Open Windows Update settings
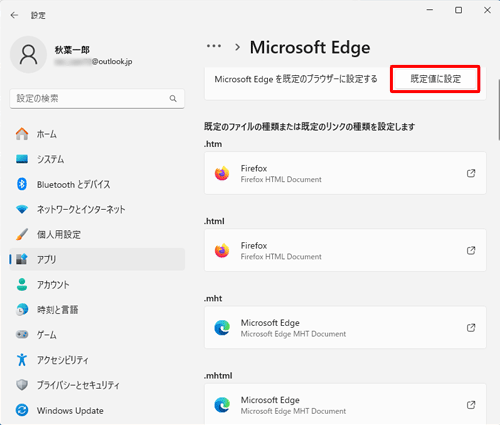The width and height of the screenshot is (500, 425). (x=97, y=410)
